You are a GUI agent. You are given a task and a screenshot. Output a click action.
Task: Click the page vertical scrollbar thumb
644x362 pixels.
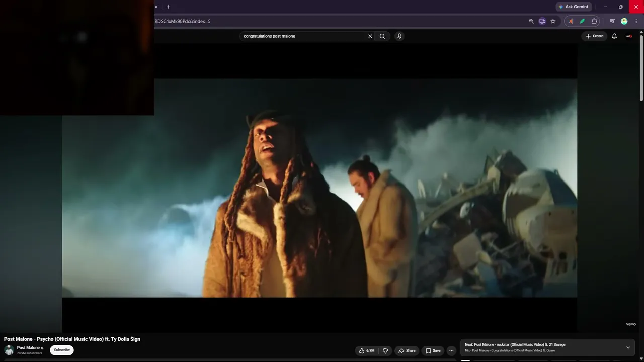(x=641, y=67)
